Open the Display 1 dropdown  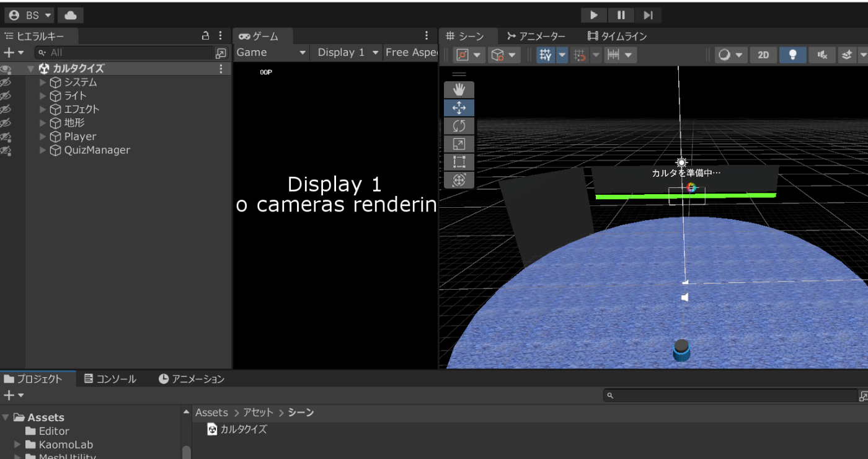[348, 53]
